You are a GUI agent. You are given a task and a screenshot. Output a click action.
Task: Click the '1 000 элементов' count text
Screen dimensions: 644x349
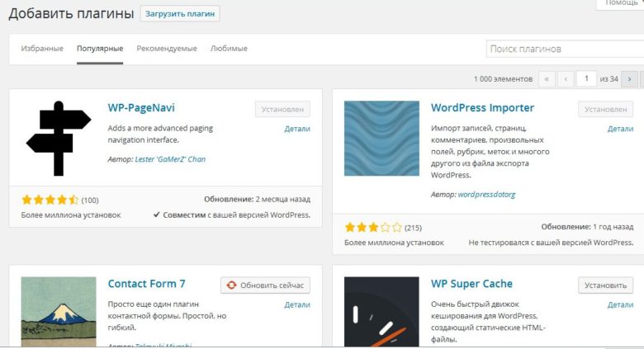[503, 79]
